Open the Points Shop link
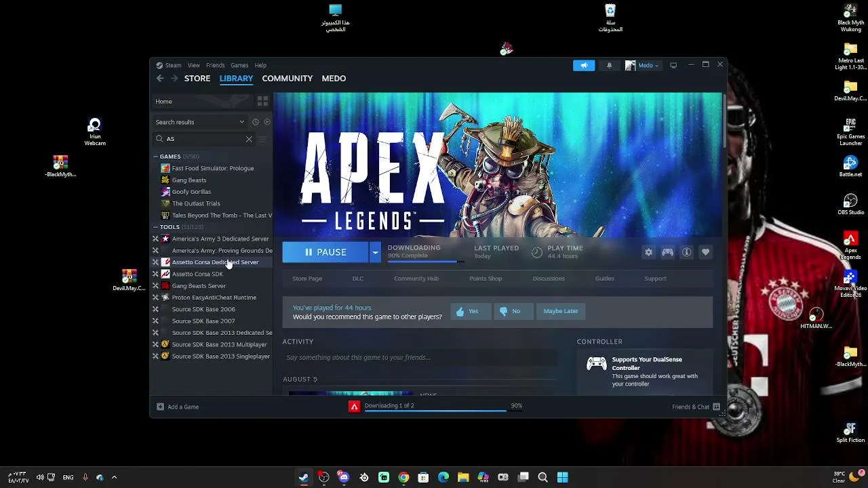 pos(486,279)
